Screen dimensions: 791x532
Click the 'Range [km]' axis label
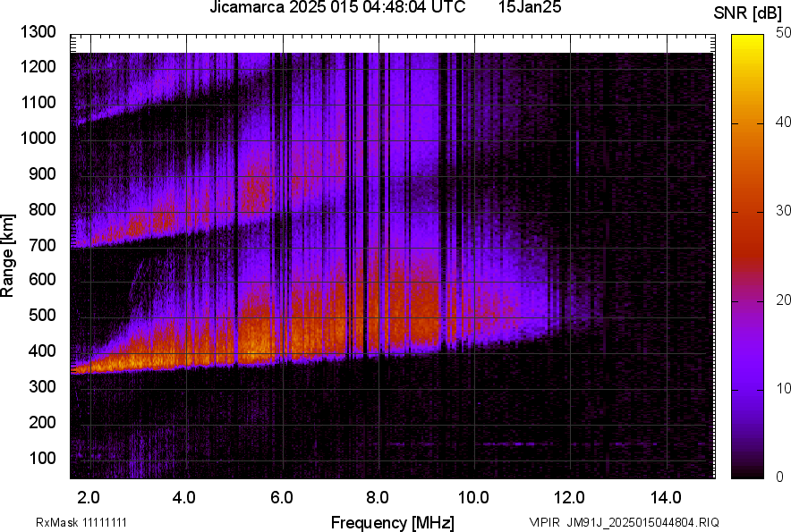[7, 256]
